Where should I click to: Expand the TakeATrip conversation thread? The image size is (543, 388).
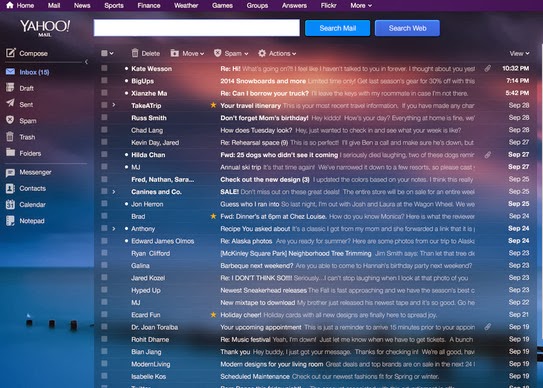(x=114, y=105)
